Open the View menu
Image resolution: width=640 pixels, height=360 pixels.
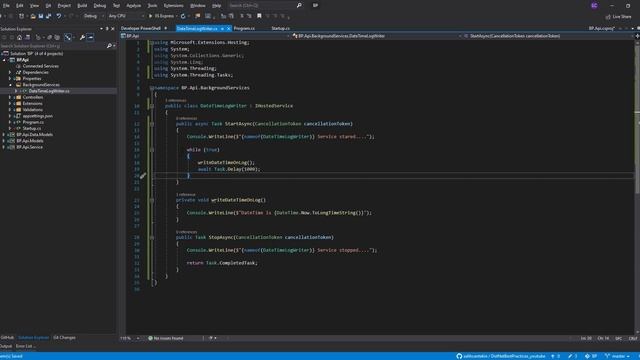click(34, 5)
